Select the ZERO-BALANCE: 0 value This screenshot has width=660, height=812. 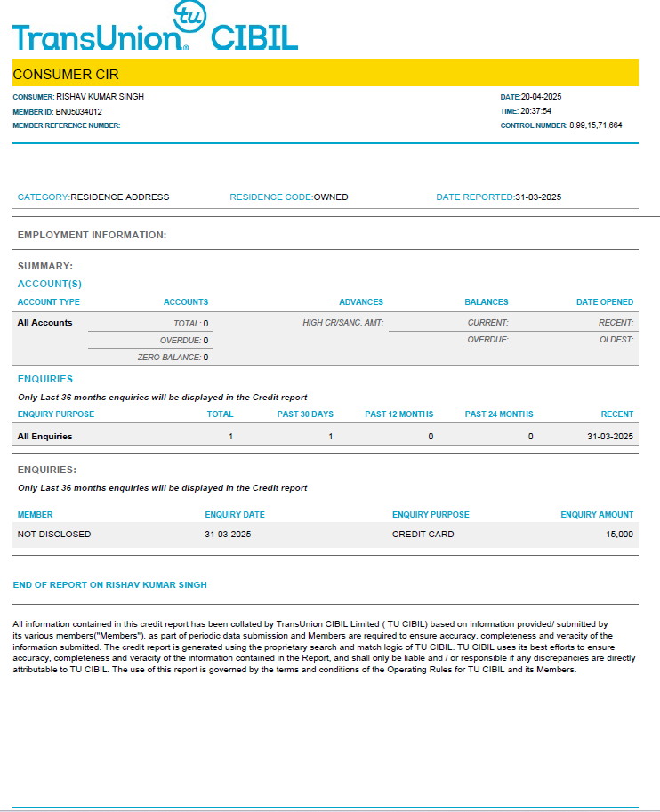click(x=173, y=358)
